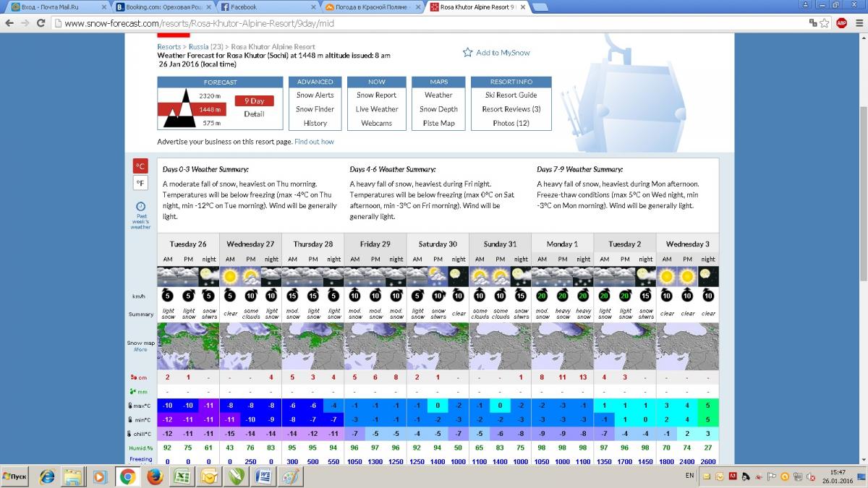
Task: Click the browser Forward arrow
Action: tap(26, 23)
